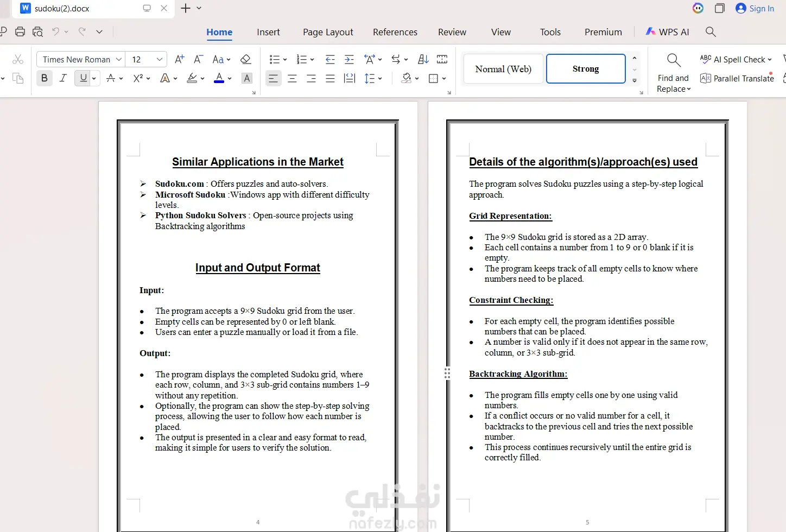Expand the styles gallery list
This screenshot has width=786, height=532.
(x=635, y=80)
